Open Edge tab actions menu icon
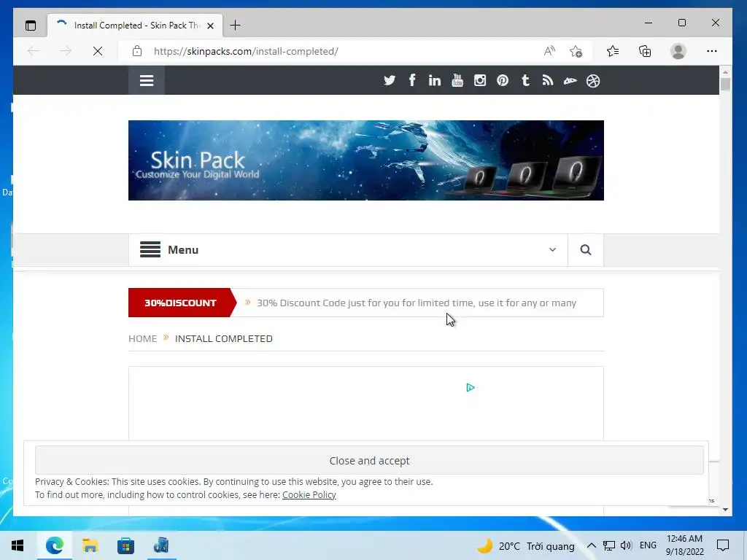This screenshot has width=747, height=560. click(x=31, y=26)
